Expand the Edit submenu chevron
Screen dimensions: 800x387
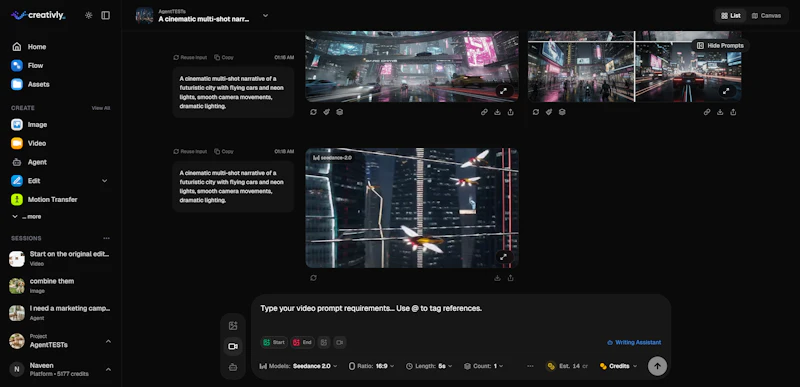(105, 181)
